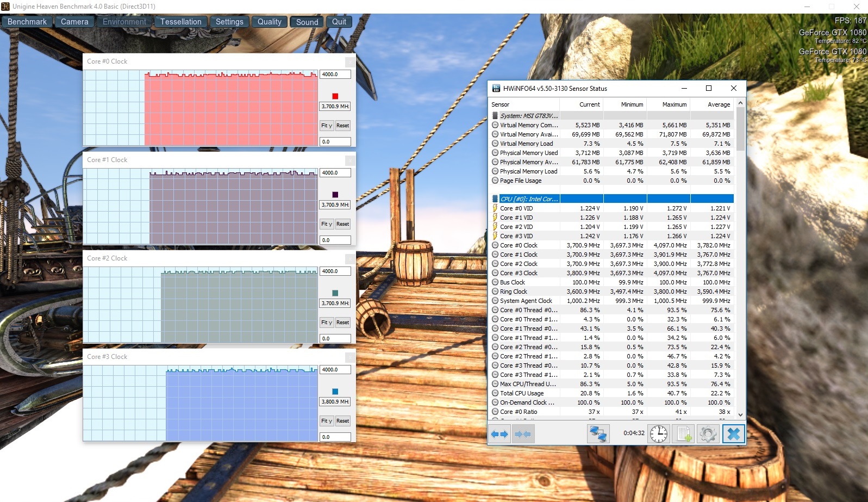
Task: Open the Benchmark menu in Heaven
Action: [x=27, y=22]
